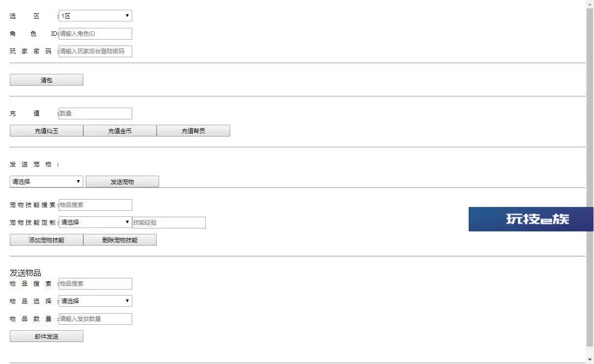This screenshot has height=364, width=594.
Task: Open the 选区 server dropdown showing 1区
Action: click(x=95, y=16)
